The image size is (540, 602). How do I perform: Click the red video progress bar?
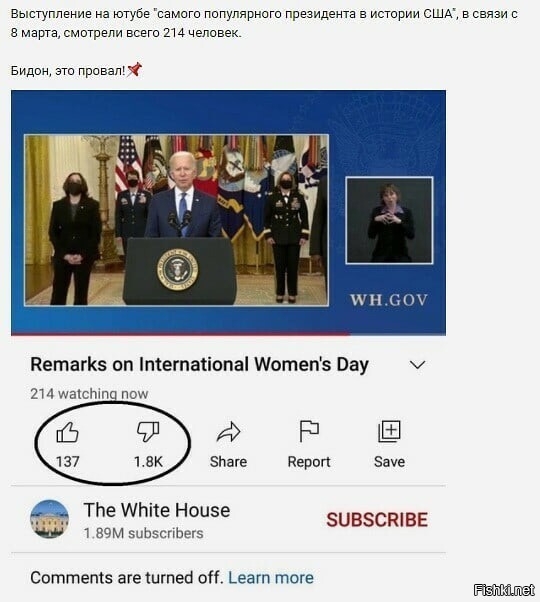(180, 334)
